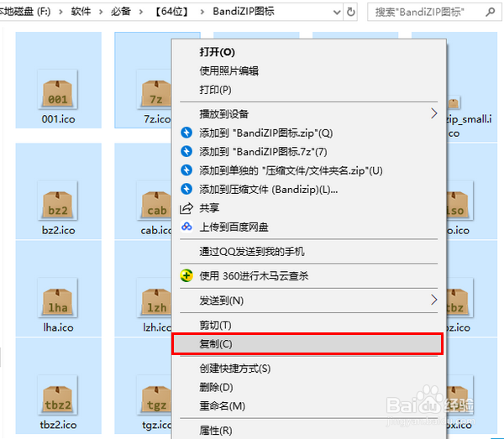Viewport: 504px width, 439px height.
Task: Click Bandizip icon beside 添加到单独的 zip(U)
Action: (186, 170)
